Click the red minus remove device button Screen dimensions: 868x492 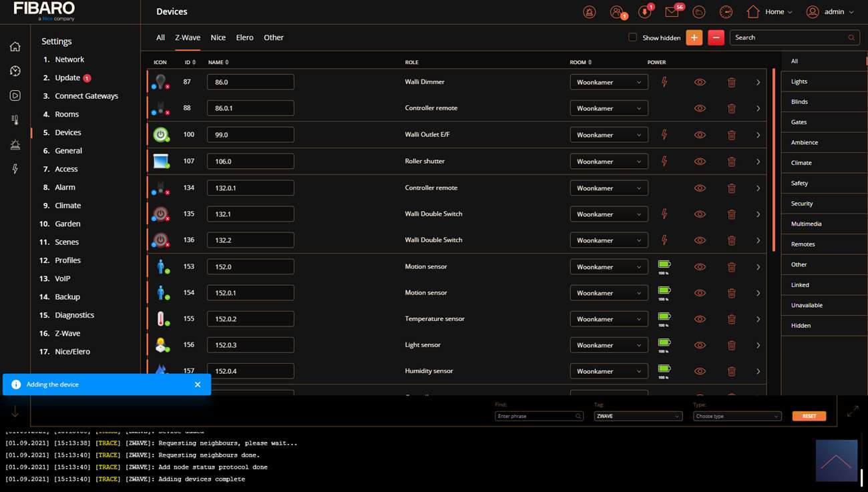(x=716, y=38)
